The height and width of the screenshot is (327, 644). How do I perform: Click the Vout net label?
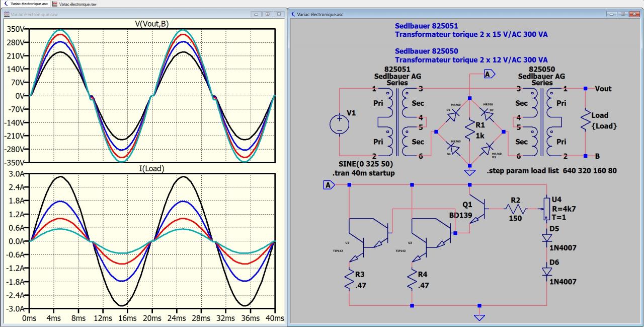pyautogui.click(x=603, y=89)
